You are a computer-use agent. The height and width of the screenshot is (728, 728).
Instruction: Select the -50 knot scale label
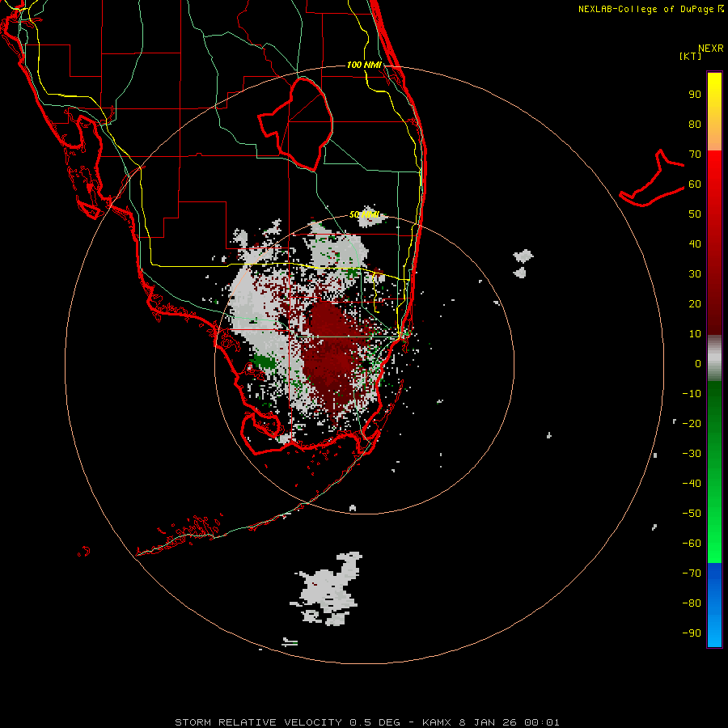[x=692, y=514]
